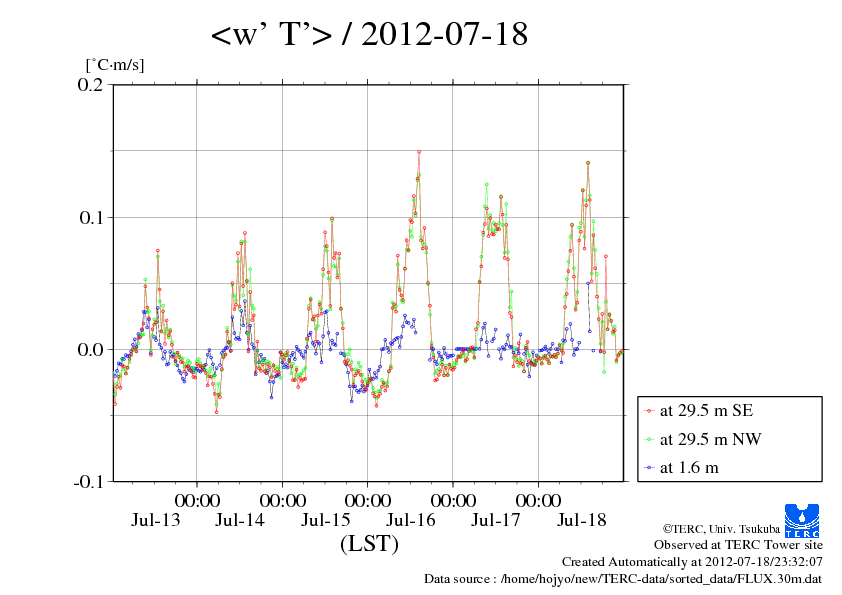Click the -0.1 y-axis value
842x595 pixels.
[88, 482]
